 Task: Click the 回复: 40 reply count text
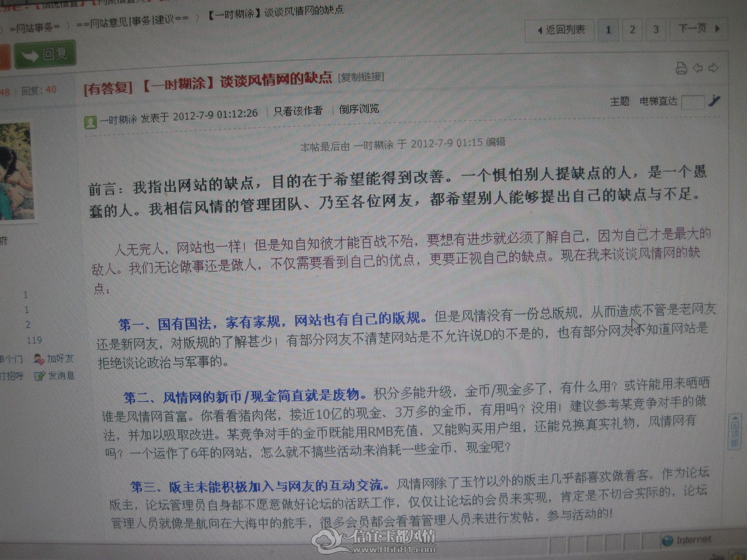tap(39, 90)
